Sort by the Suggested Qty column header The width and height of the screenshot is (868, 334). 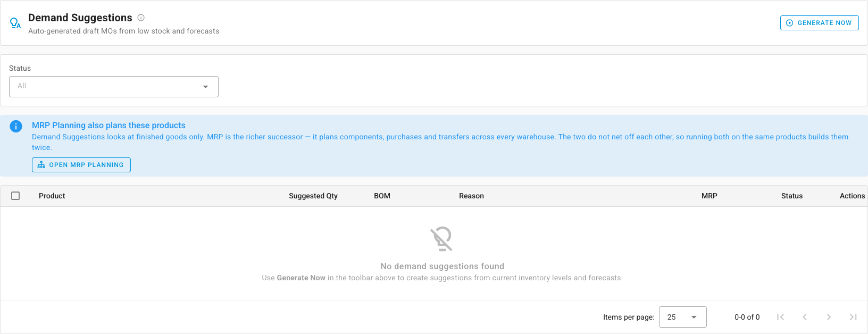(x=313, y=196)
